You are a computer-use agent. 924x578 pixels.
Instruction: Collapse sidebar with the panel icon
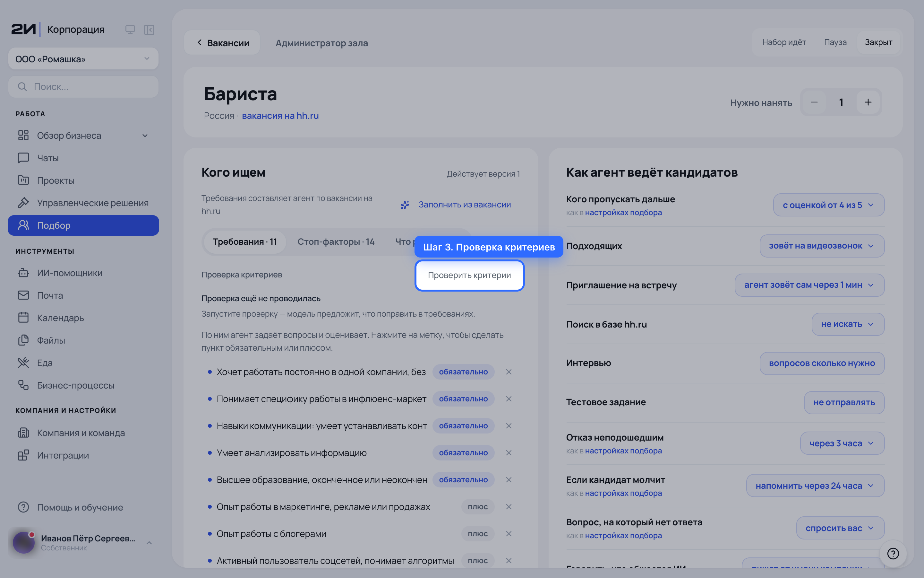(x=149, y=30)
